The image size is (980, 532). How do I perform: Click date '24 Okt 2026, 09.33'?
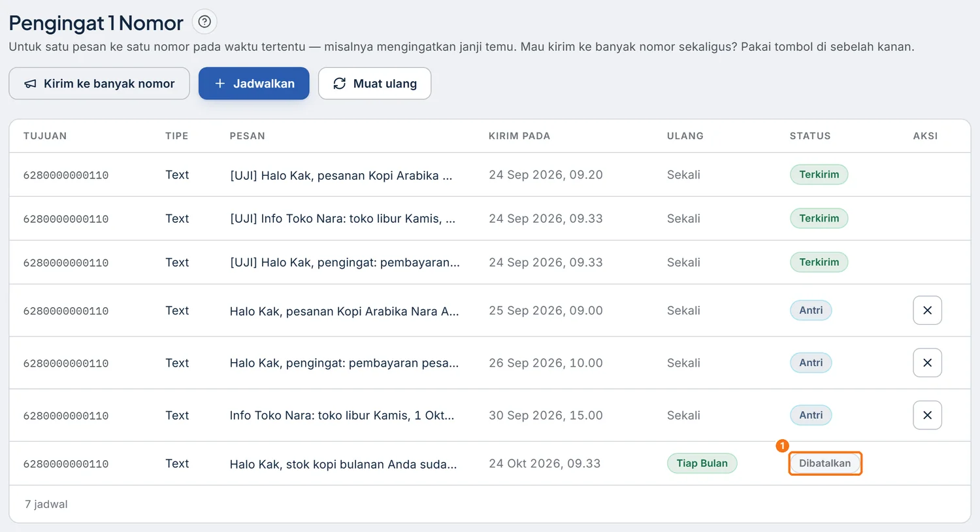click(544, 463)
